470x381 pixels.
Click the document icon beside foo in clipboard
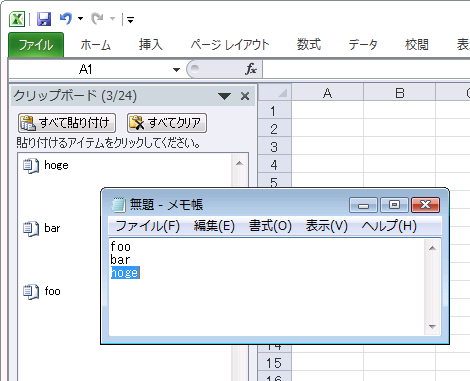pyautogui.click(x=31, y=292)
